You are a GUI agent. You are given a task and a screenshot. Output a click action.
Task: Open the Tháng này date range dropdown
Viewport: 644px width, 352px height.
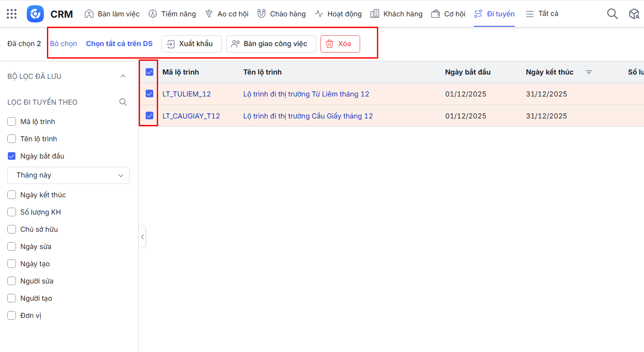68,175
